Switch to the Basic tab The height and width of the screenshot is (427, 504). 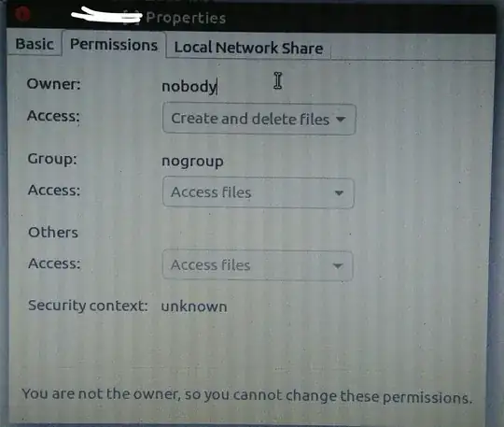click(35, 44)
